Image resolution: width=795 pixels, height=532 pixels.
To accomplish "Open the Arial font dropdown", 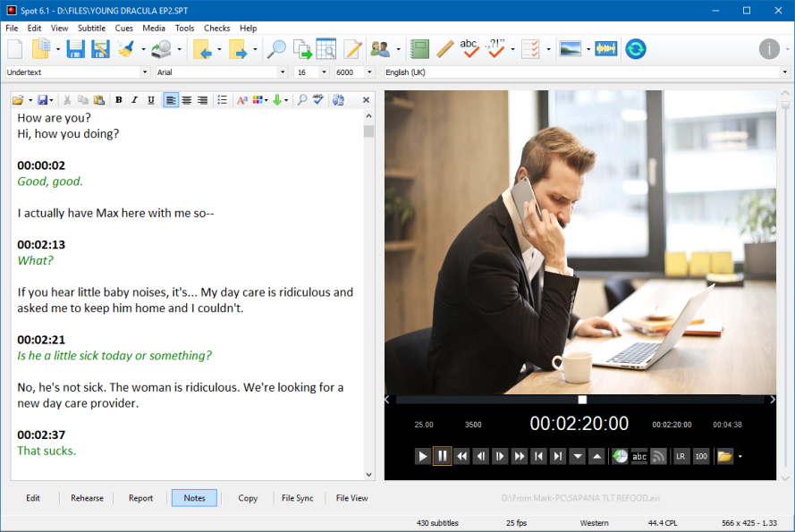I will pyautogui.click(x=283, y=72).
